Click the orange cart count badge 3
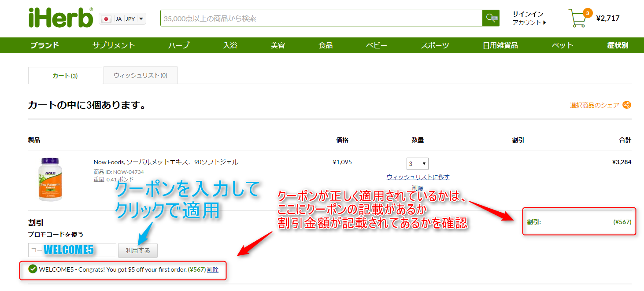This screenshot has height=291, width=644. pos(587,13)
